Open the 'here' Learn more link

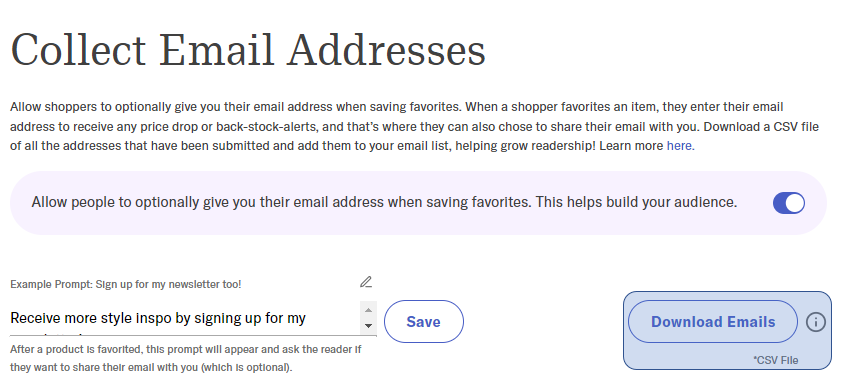point(681,146)
